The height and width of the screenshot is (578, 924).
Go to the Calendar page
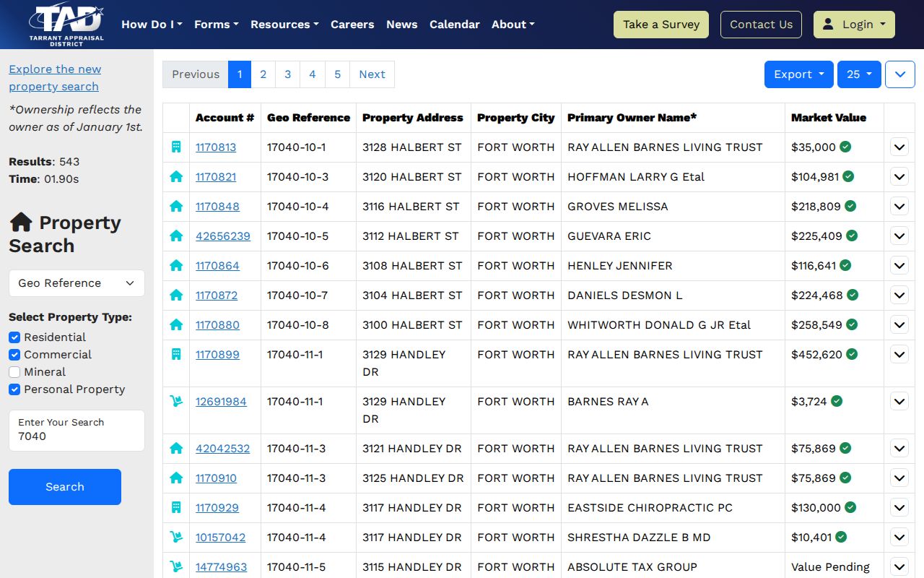click(455, 25)
